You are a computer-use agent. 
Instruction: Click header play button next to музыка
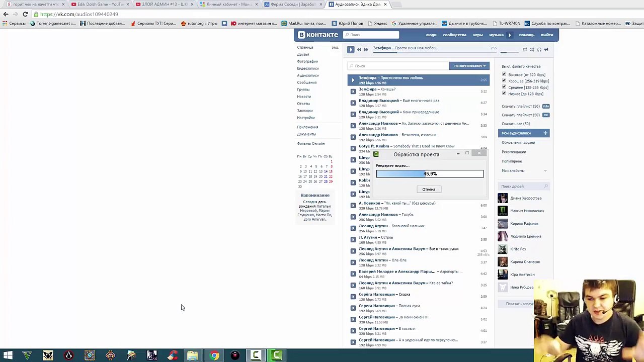click(x=509, y=35)
